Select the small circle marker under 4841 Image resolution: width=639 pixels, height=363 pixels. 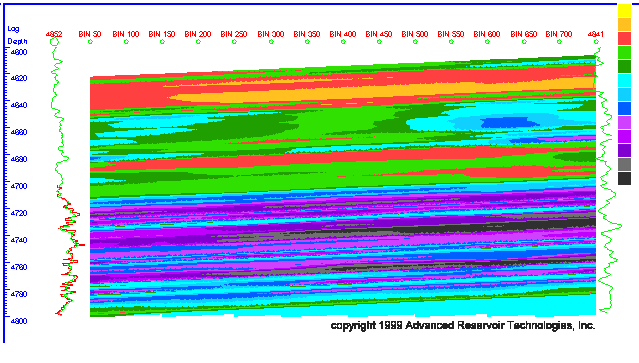pos(596,42)
